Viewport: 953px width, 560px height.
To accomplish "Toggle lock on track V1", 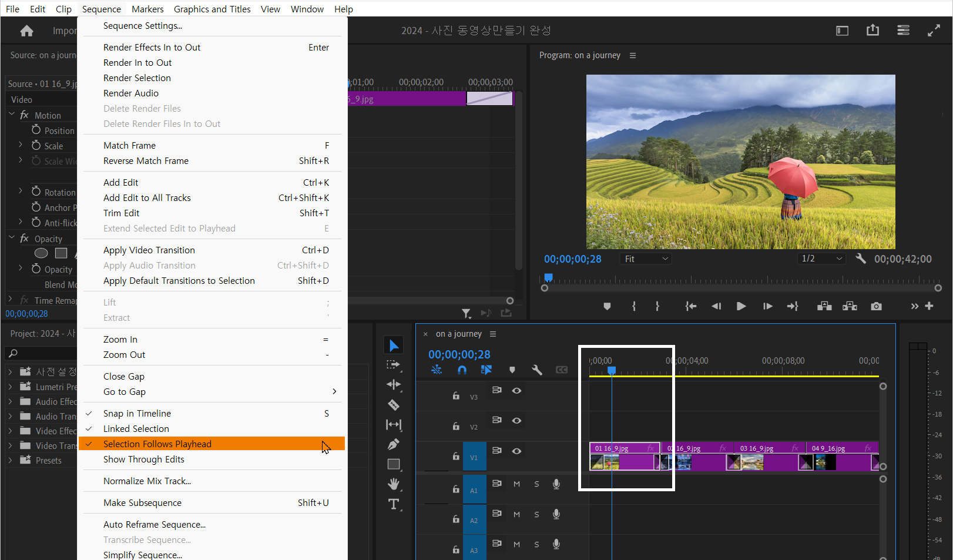I will [x=456, y=456].
